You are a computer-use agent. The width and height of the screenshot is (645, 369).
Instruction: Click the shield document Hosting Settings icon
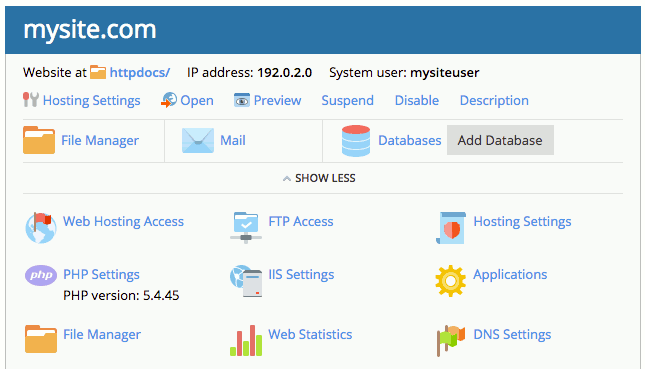451,228
